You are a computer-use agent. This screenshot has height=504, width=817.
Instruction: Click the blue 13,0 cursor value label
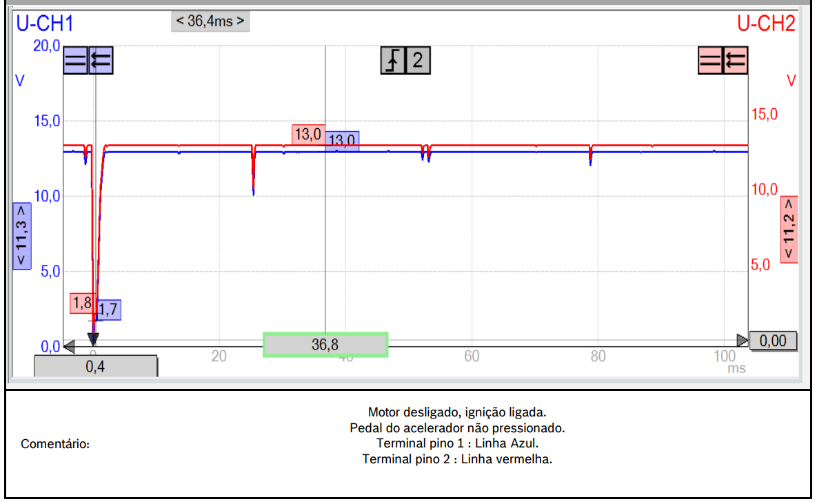(342, 141)
